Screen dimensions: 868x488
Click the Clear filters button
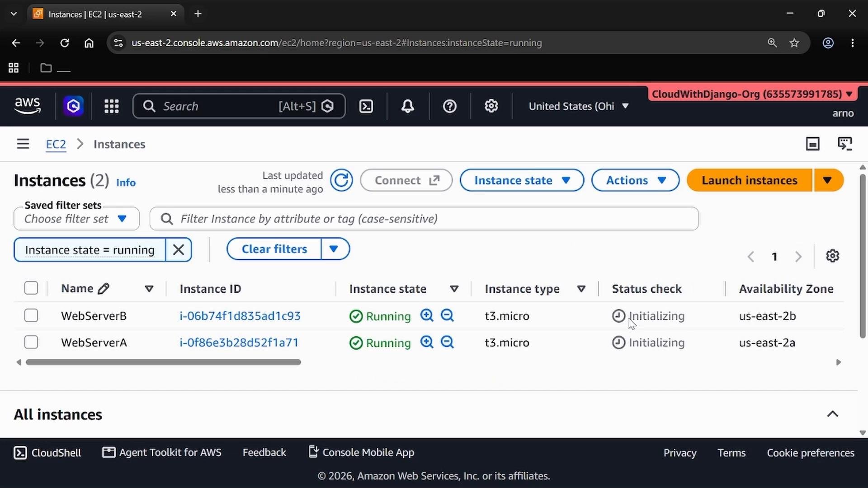[x=274, y=249]
